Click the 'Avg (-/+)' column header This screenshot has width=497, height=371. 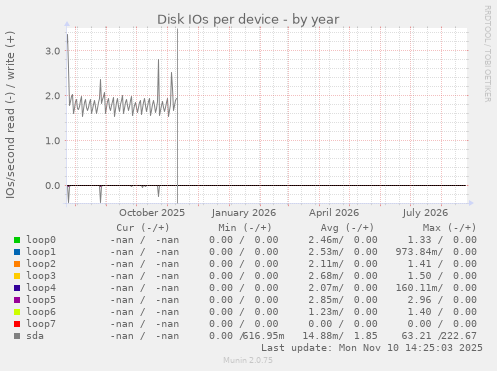tap(347, 228)
